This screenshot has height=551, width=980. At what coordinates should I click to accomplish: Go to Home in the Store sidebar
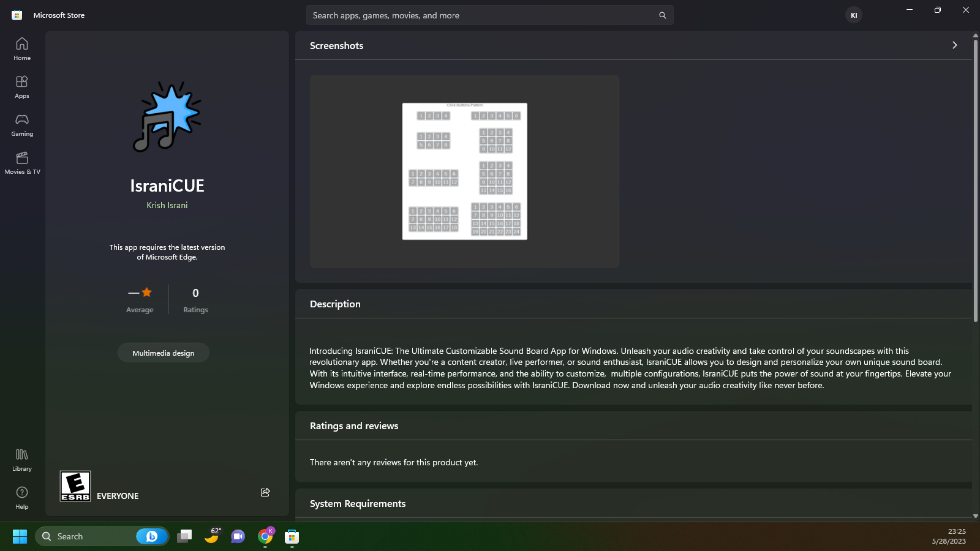click(x=22, y=49)
